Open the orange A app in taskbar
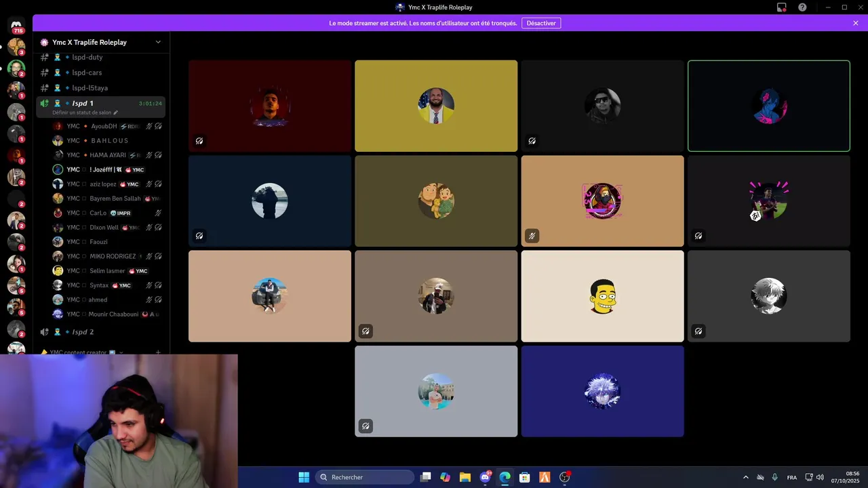 545,477
